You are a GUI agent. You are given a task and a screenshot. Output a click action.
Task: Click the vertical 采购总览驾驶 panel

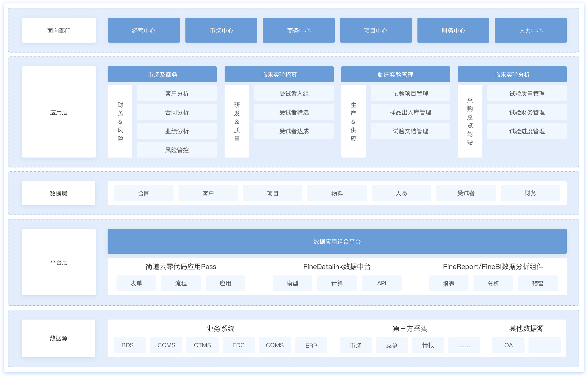point(470,121)
